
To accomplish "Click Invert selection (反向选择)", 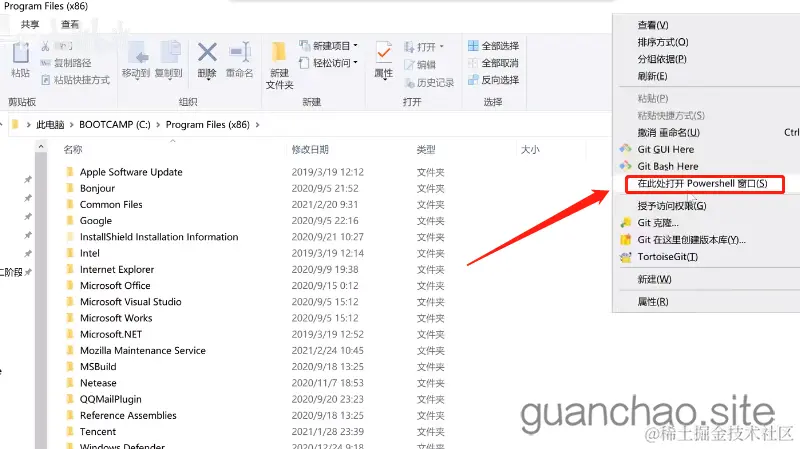I will click(x=493, y=80).
